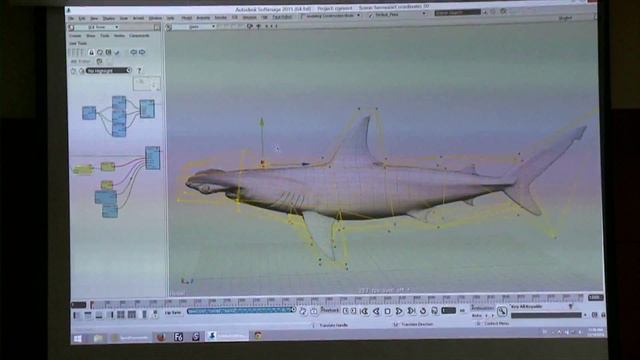Click the taskbar clock
This screenshot has width=640, height=360.
595,331
